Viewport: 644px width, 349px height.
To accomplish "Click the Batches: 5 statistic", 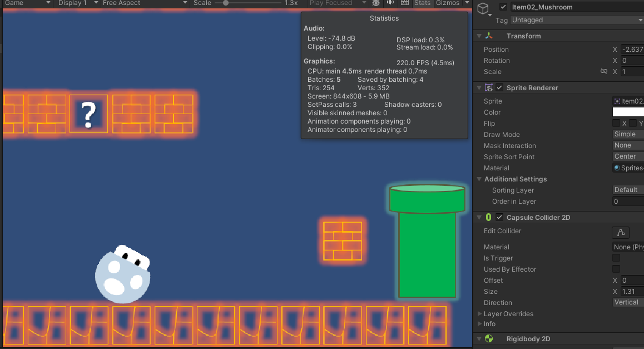I will pos(324,80).
